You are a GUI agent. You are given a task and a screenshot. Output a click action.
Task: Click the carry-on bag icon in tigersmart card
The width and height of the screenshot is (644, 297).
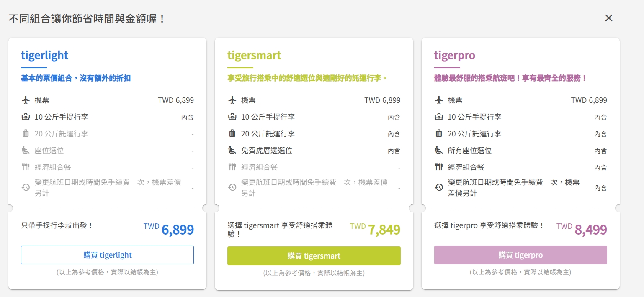pos(232,117)
